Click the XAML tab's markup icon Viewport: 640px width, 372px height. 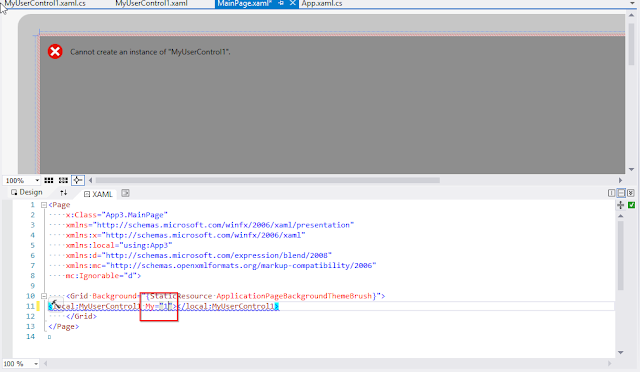click(87, 194)
